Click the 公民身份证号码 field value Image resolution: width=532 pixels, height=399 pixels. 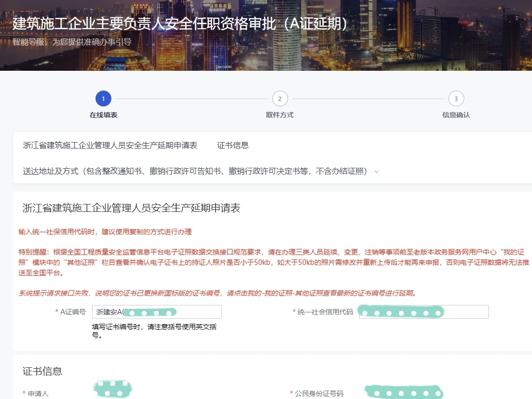(x=404, y=392)
